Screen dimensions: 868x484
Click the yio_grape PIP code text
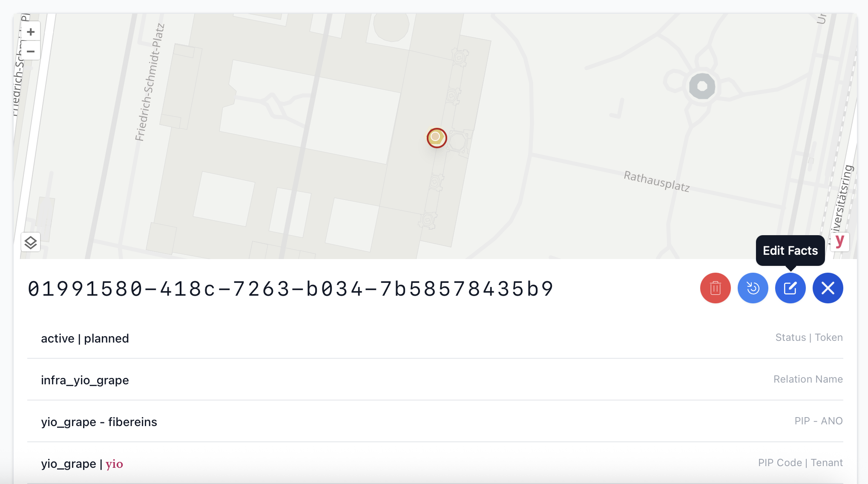coord(68,464)
